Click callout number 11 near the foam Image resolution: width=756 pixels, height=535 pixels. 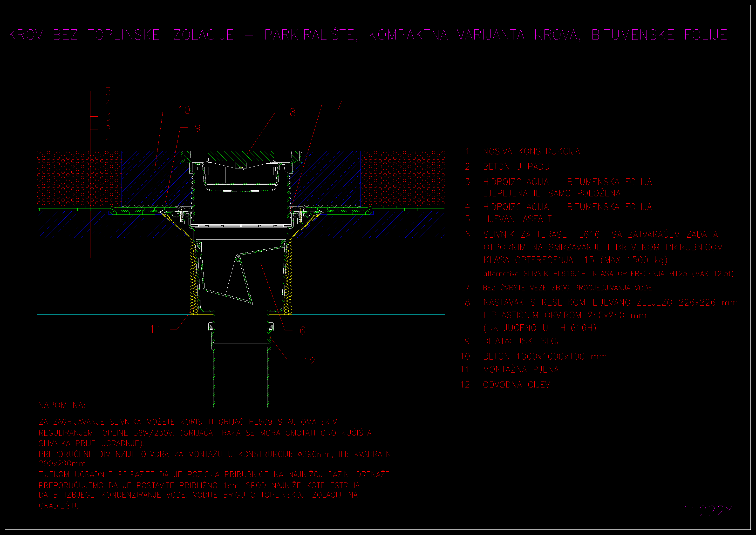tap(156, 329)
